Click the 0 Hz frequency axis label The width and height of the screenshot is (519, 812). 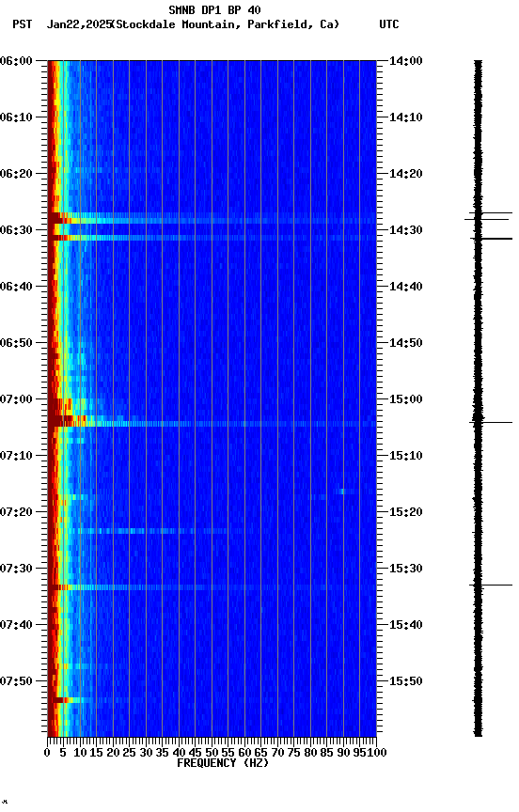pos(48,753)
